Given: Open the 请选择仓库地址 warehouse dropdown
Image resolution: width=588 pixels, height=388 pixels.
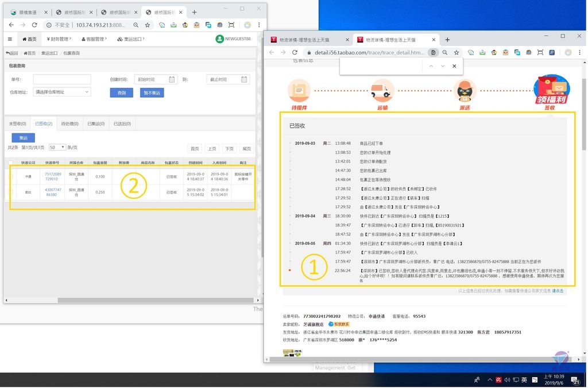Looking at the screenshot, I should (x=62, y=92).
